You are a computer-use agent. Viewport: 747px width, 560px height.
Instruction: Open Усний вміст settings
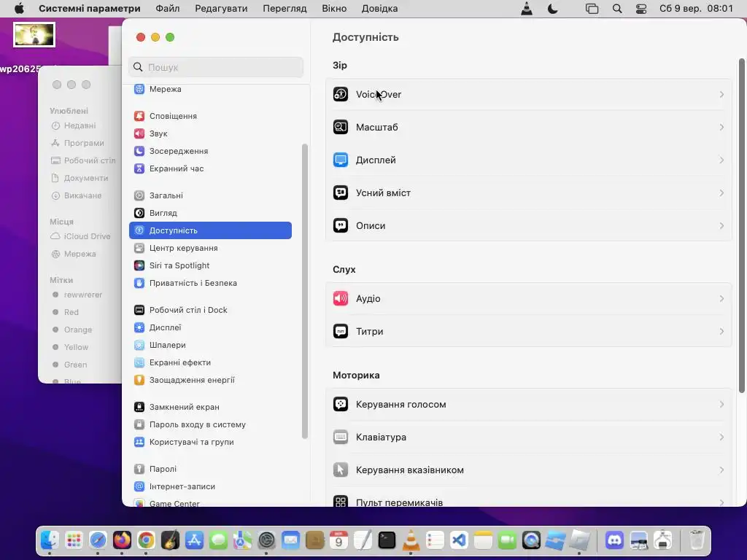(529, 192)
